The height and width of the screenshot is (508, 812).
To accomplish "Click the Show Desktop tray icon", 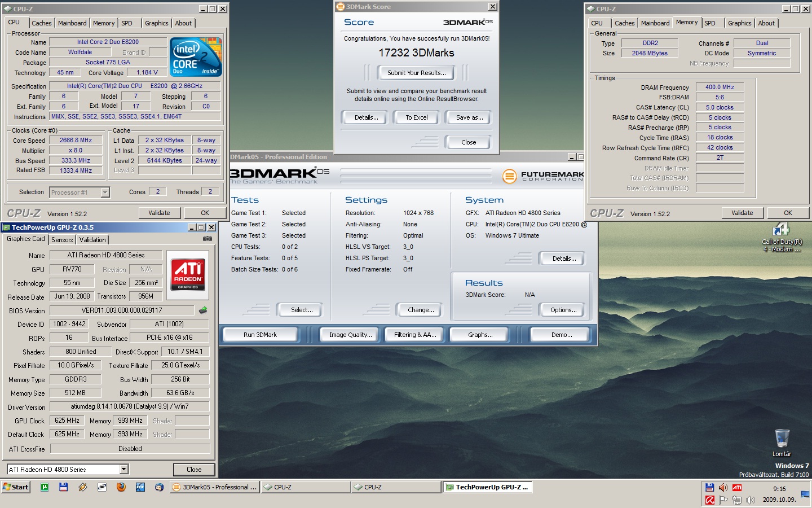I will (805, 494).
